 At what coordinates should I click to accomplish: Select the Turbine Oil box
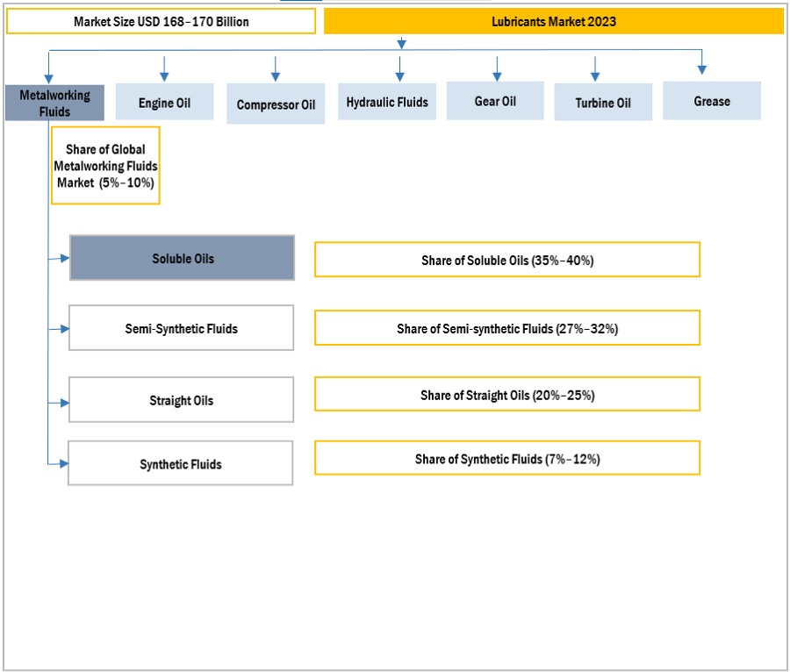[x=603, y=103]
